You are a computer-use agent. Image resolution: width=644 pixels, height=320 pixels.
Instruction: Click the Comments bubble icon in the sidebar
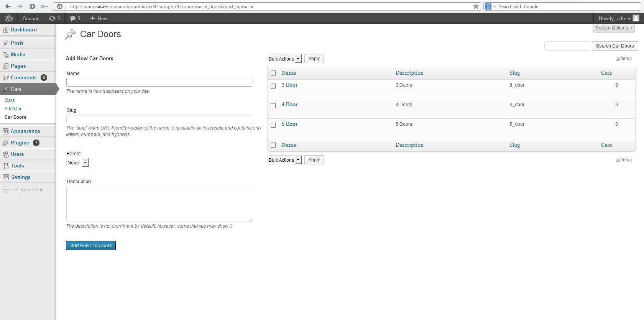point(5,77)
